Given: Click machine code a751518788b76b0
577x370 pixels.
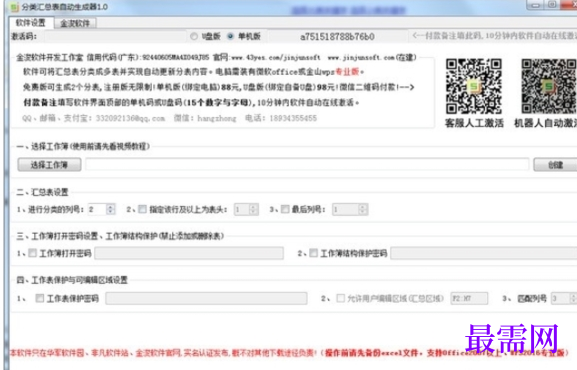Looking at the screenshot, I should 337,36.
